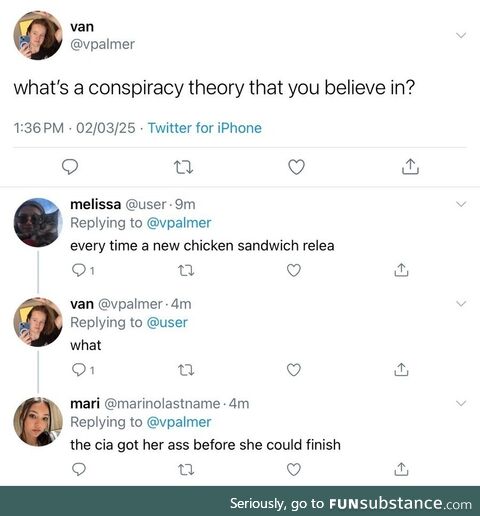
Task: Expand options chevron on melissa's reply
Action: pos(461,204)
